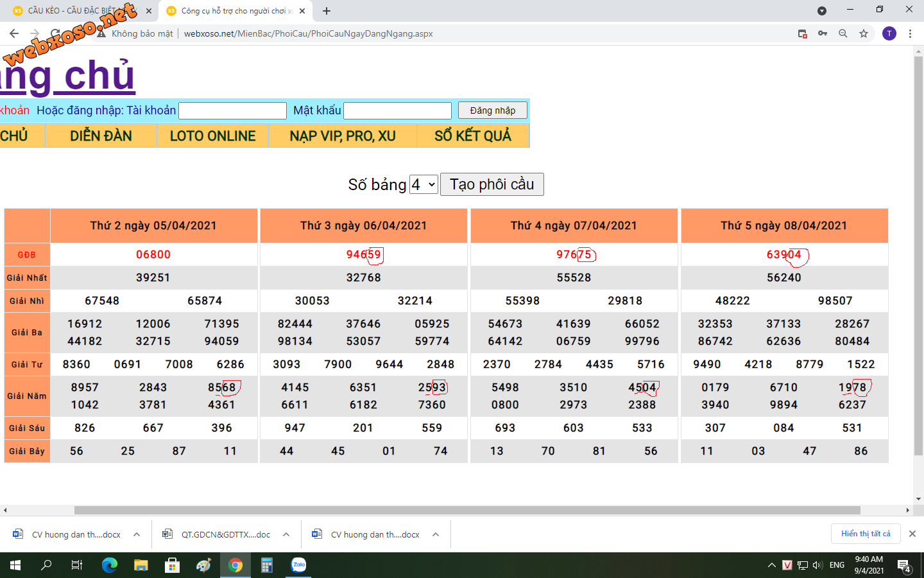Launch Zalo from the taskbar

tap(298, 565)
